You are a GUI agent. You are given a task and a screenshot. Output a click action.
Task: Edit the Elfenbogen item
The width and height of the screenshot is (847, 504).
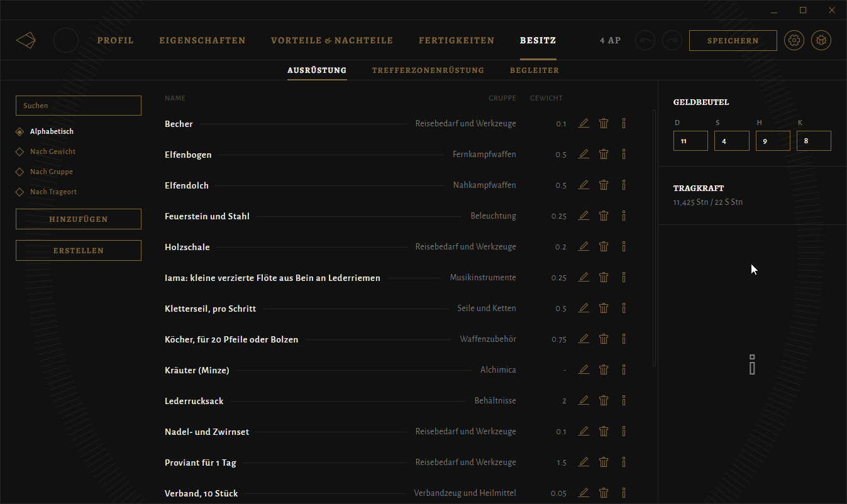(584, 154)
